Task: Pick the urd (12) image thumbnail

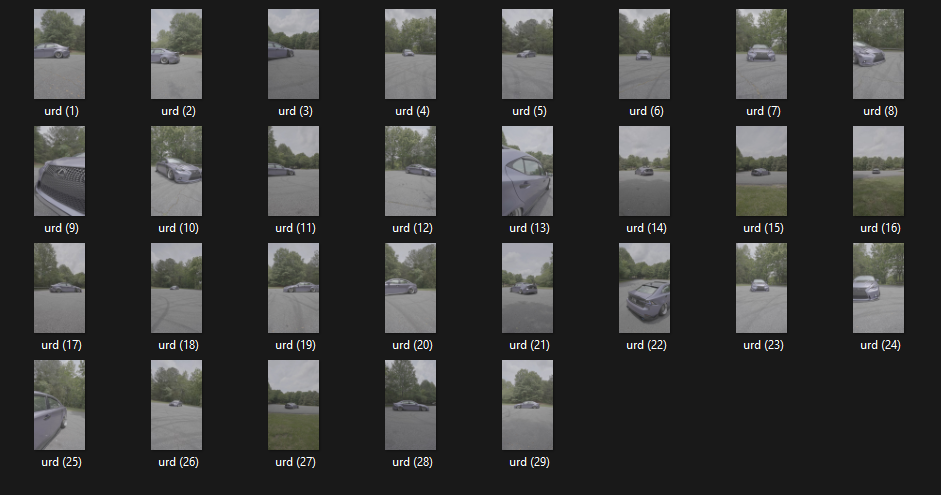Action: pyautogui.click(x=410, y=171)
